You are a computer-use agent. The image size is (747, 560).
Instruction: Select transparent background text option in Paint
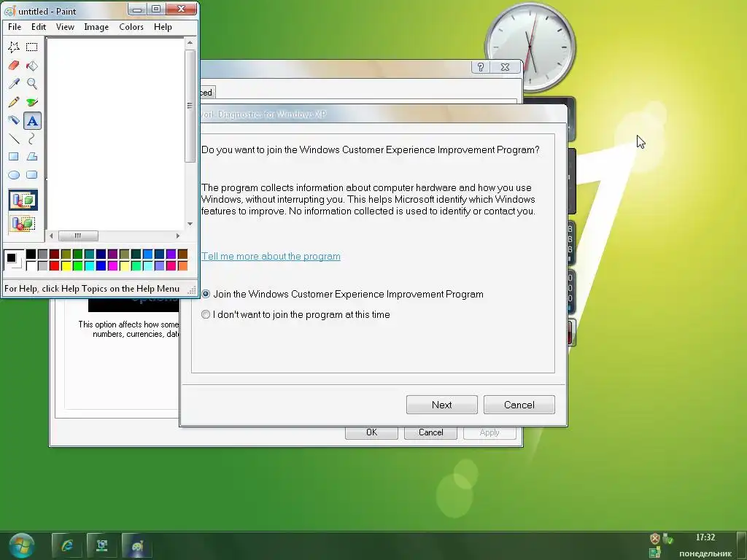23,223
